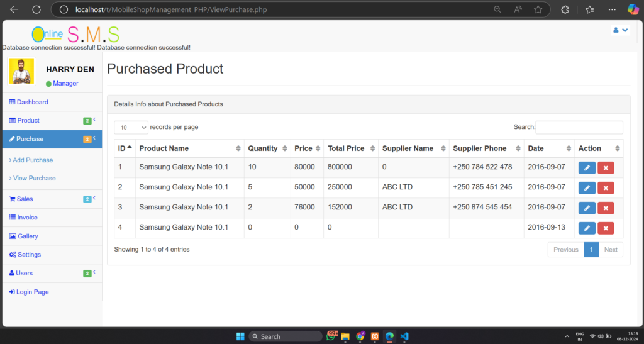Open favorites list icon in browser toolbar
The image size is (644, 344).
tap(590, 9)
